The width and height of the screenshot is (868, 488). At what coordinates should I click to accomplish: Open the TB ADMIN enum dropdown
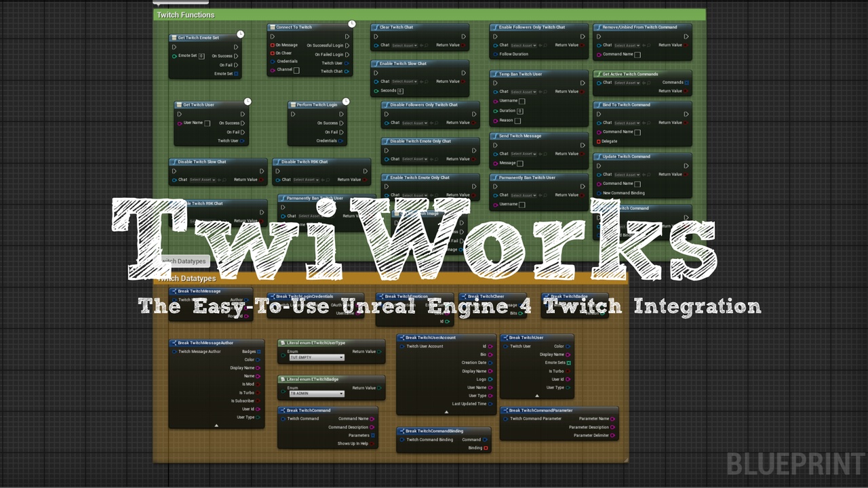pos(317,393)
